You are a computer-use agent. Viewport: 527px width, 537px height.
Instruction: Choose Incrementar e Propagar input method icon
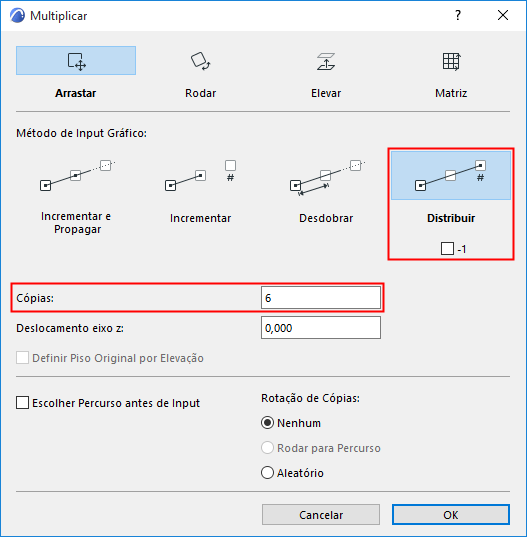[77, 175]
